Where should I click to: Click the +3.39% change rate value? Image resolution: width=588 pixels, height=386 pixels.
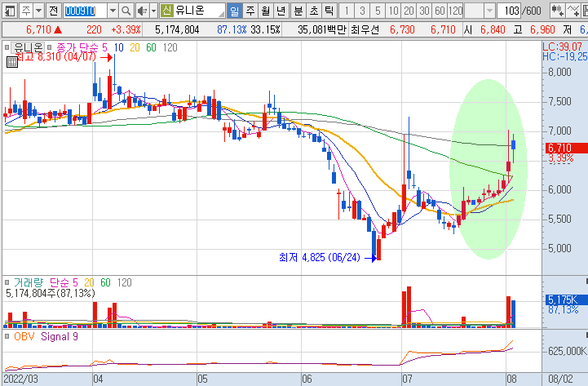[126, 29]
